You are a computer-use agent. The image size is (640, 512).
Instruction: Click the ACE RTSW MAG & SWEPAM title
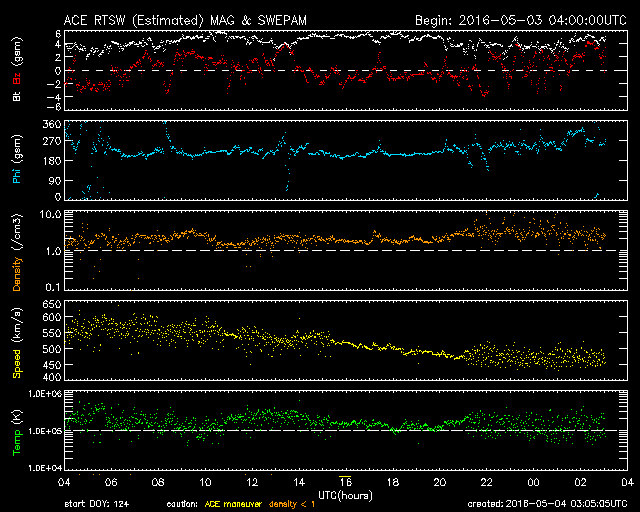pos(185,20)
